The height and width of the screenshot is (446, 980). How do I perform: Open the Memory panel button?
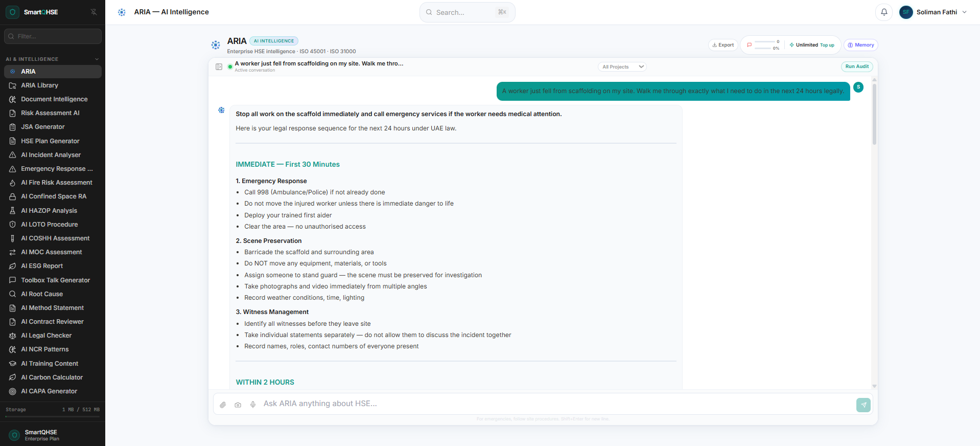(861, 45)
